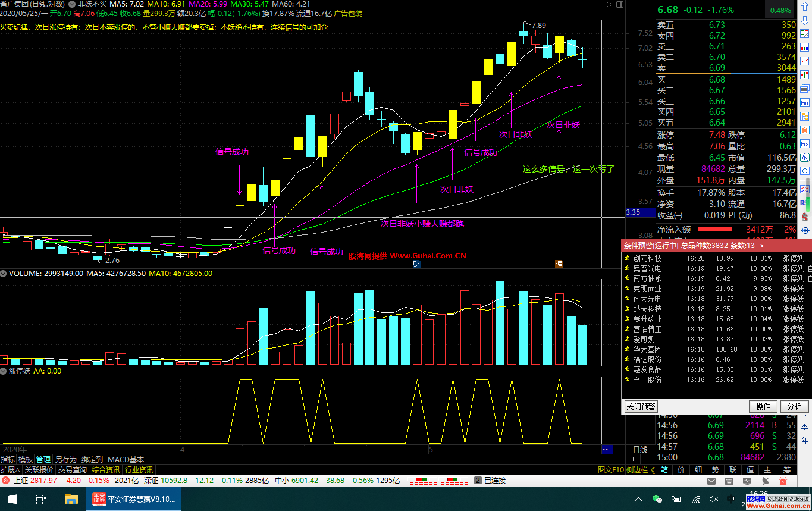Open the quote list table icon
812x511 pixels.
click(805, 47)
